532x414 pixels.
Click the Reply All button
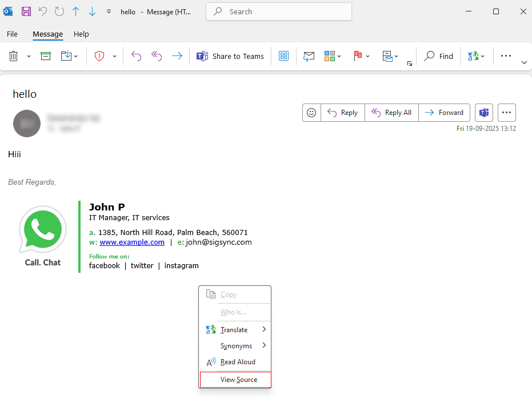point(391,113)
